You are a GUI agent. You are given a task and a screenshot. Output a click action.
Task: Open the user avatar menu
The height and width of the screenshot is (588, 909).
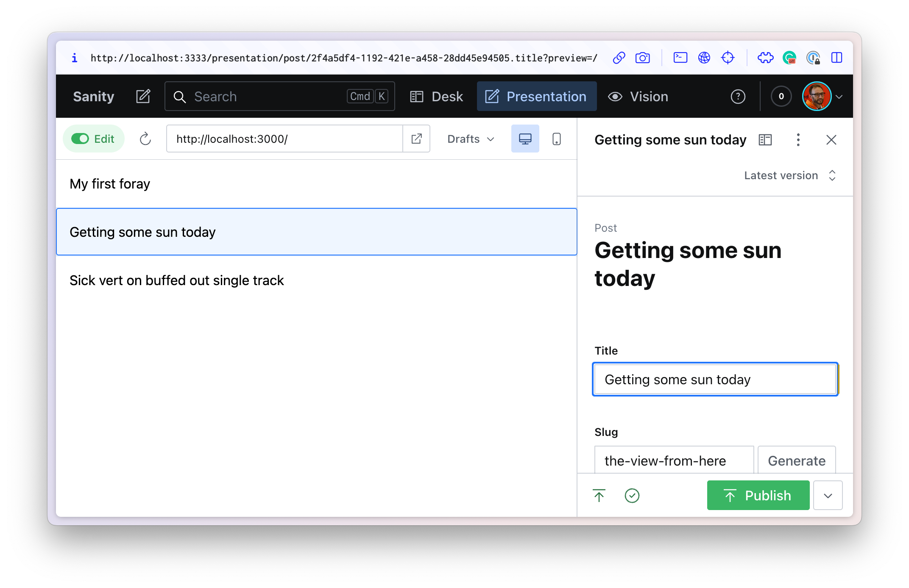pos(822,97)
